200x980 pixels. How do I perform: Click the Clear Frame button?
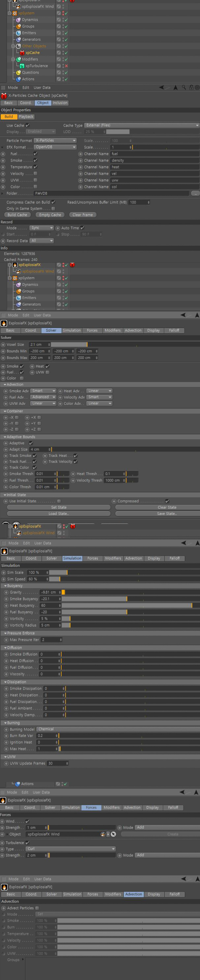click(82, 215)
